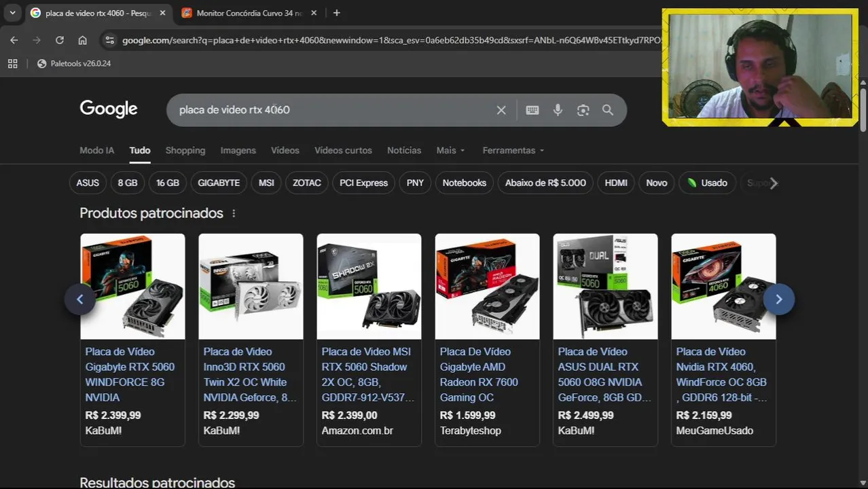Start voice search with the microphone icon

(x=558, y=110)
